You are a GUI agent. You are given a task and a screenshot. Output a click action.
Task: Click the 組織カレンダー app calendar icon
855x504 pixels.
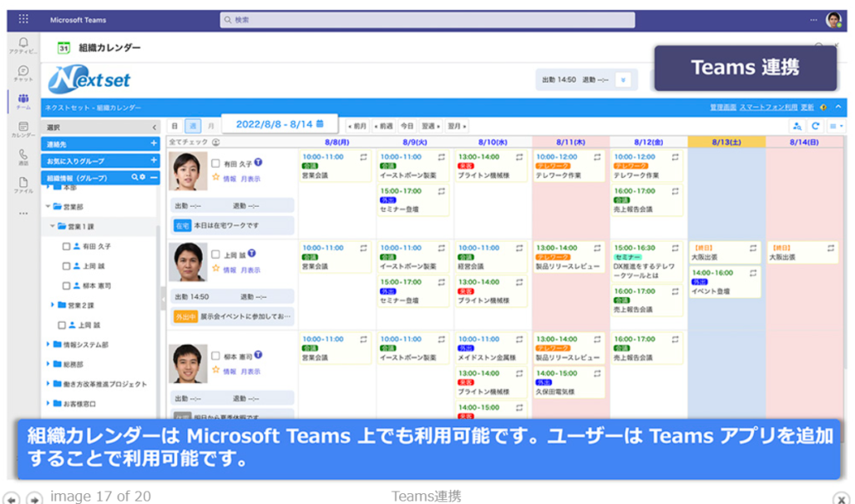point(63,48)
